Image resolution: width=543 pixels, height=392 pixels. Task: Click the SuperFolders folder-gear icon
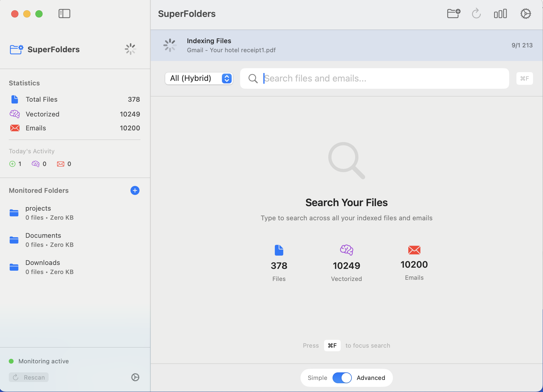click(16, 49)
